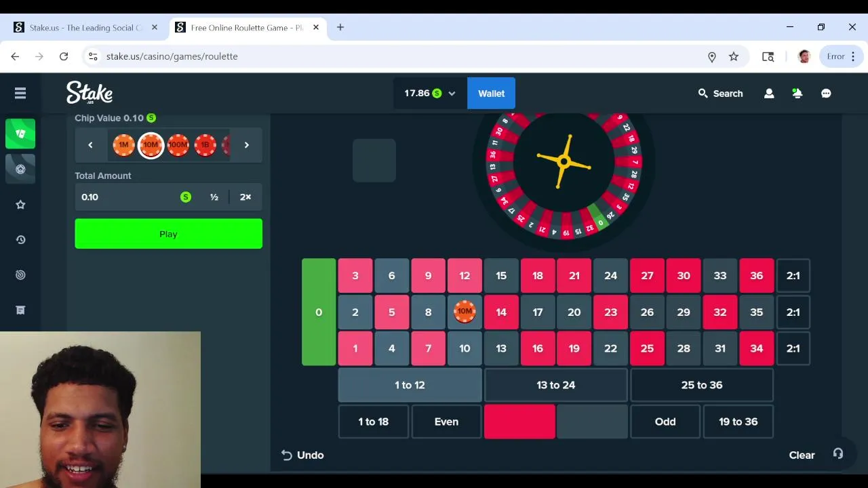This screenshot has width=868, height=488.
Task: Bet on the red colour cell
Action: (519, 422)
